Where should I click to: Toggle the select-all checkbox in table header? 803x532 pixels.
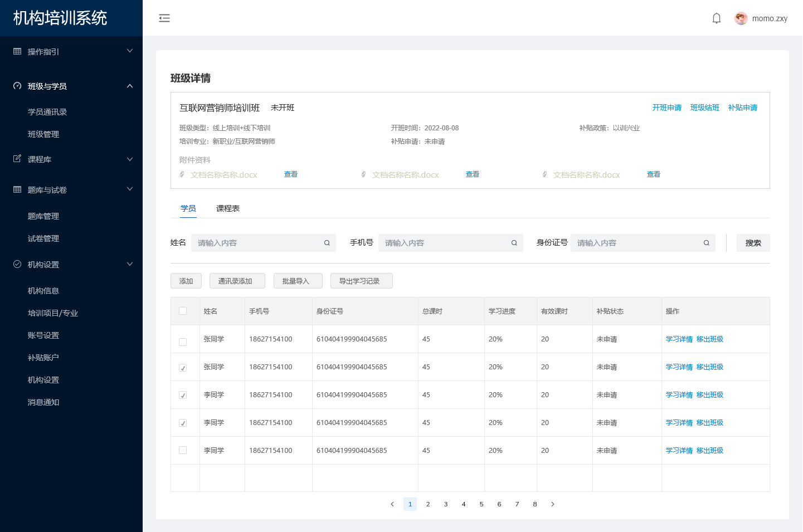[183, 311]
